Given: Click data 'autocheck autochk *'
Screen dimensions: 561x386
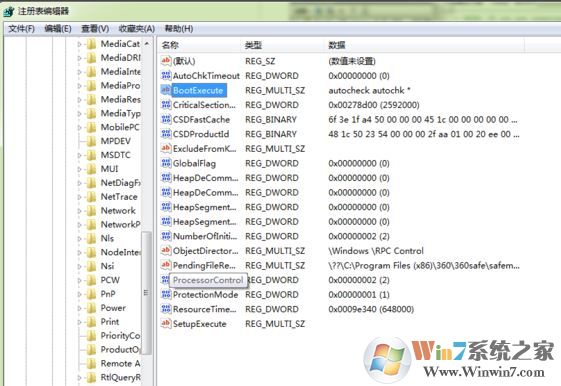Looking at the screenshot, I should [369, 91].
